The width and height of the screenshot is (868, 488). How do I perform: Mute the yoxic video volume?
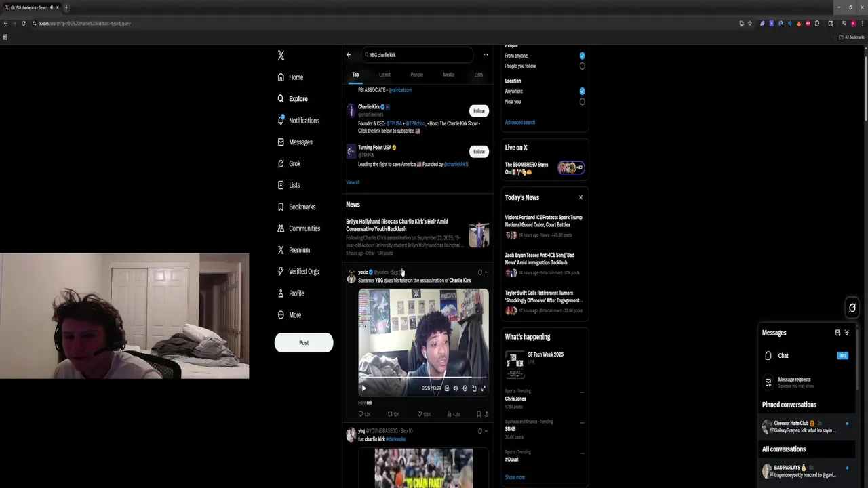(456, 388)
